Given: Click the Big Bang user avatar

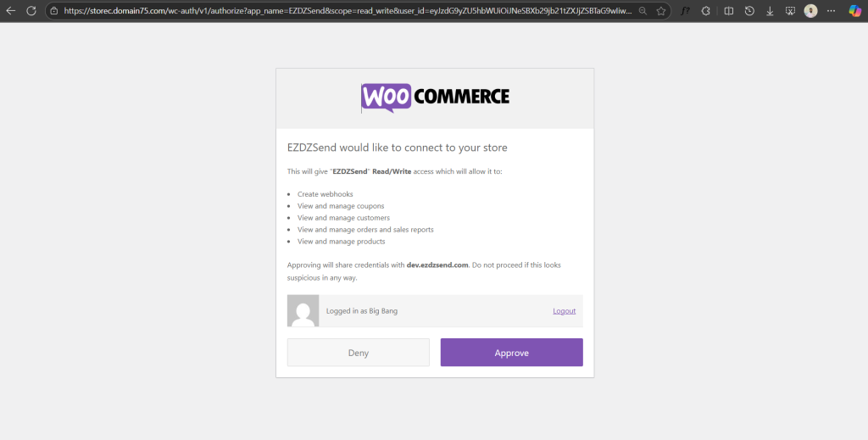Looking at the screenshot, I should (x=303, y=311).
